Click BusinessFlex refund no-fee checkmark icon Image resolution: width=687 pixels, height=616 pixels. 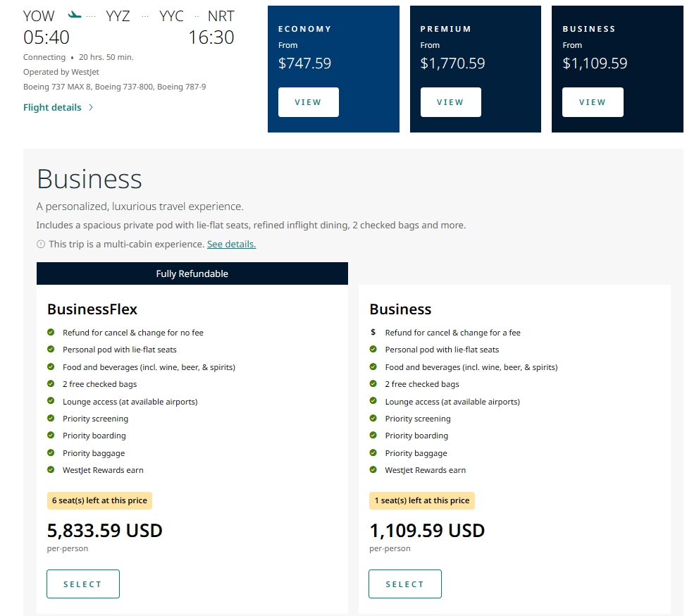pyautogui.click(x=51, y=333)
